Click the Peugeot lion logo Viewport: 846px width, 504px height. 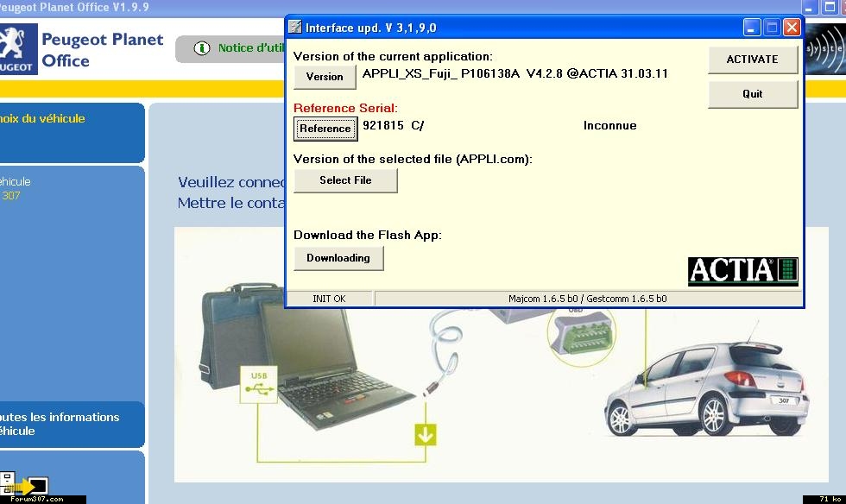pyautogui.click(x=16, y=47)
